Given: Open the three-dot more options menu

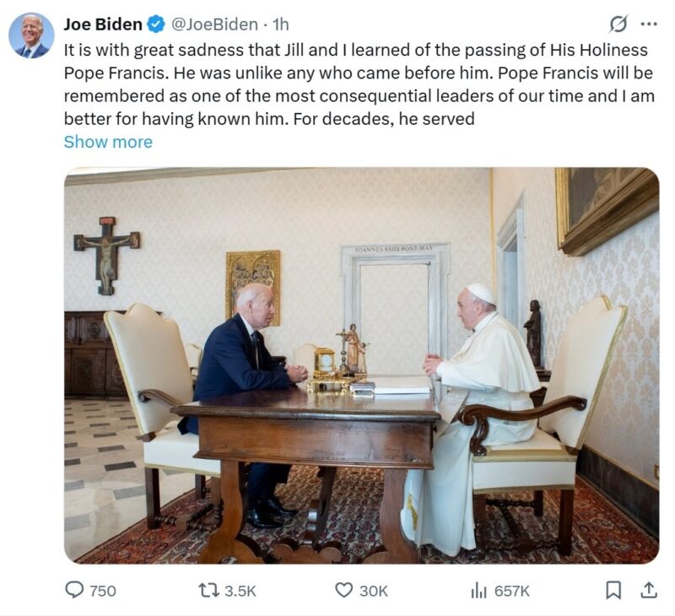Looking at the screenshot, I should click(649, 24).
